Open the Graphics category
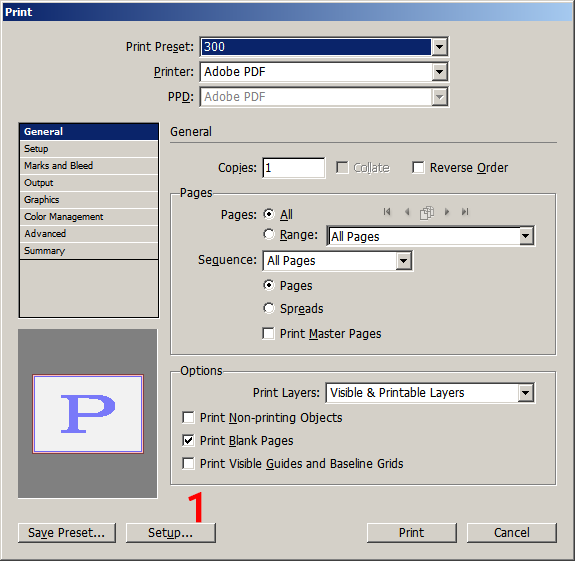The width and height of the screenshot is (575, 561). pos(89,199)
